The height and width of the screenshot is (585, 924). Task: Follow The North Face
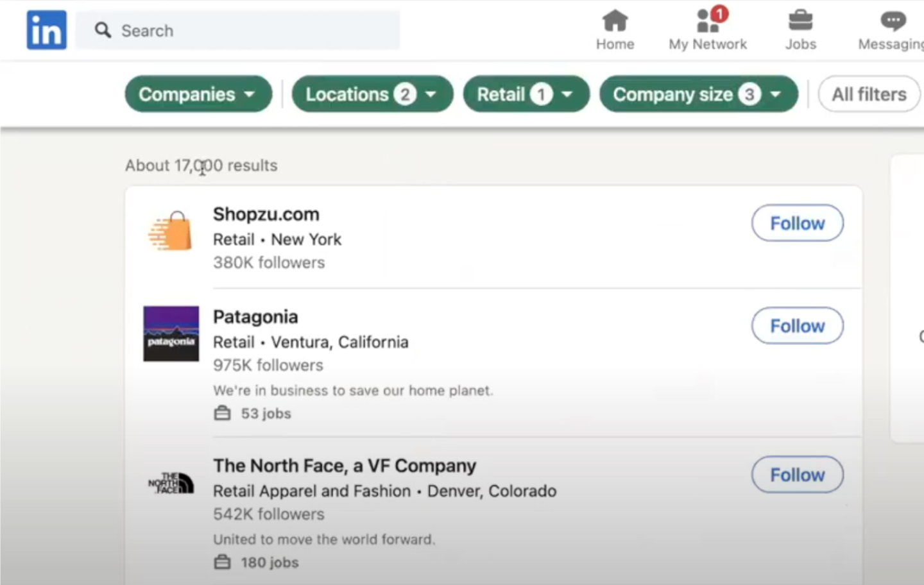(798, 475)
